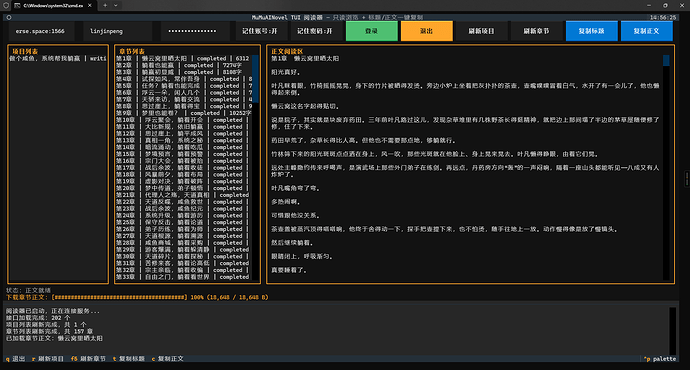
Task: Select the 第21章 row in the chapter list
Action: pyautogui.click(x=184, y=195)
